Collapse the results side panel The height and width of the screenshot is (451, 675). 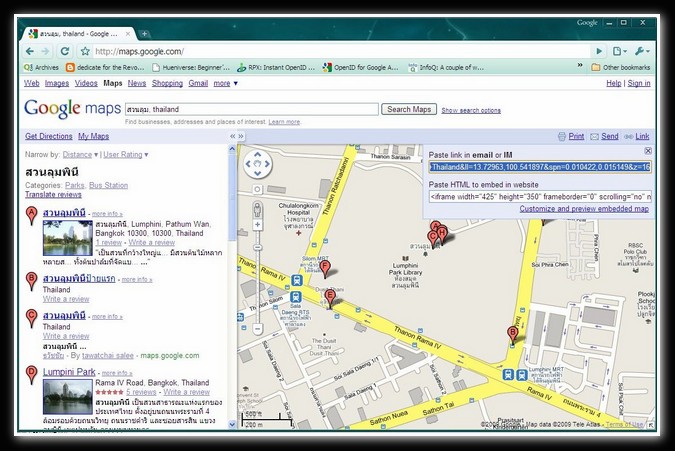(232, 136)
